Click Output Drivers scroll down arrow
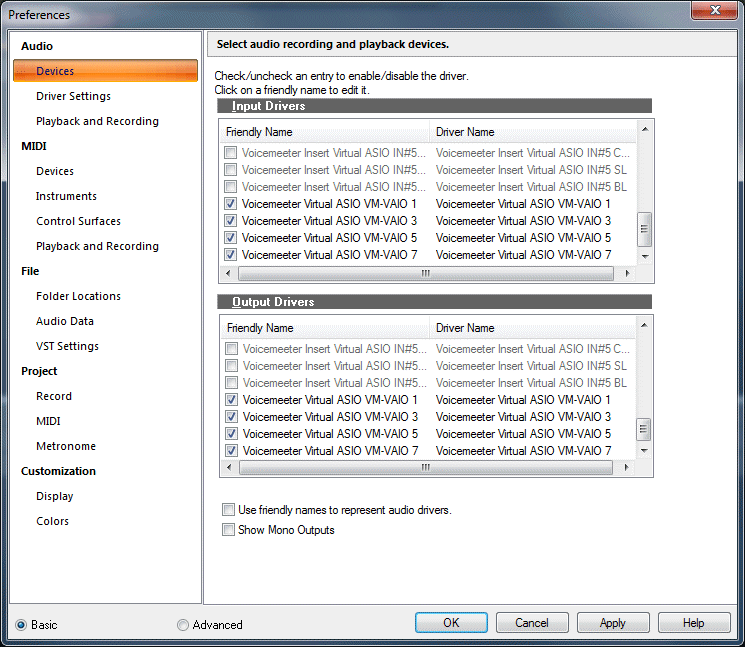This screenshot has width=745, height=647. coord(644,450)
